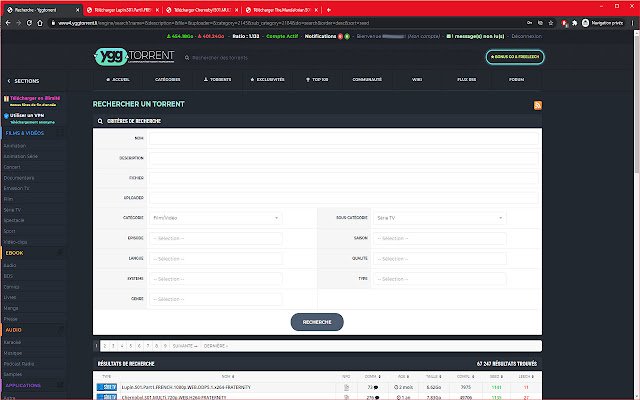640x400 pixels.
Task: Open the Navigation privée profile icon
Action: tap(585, 23)
